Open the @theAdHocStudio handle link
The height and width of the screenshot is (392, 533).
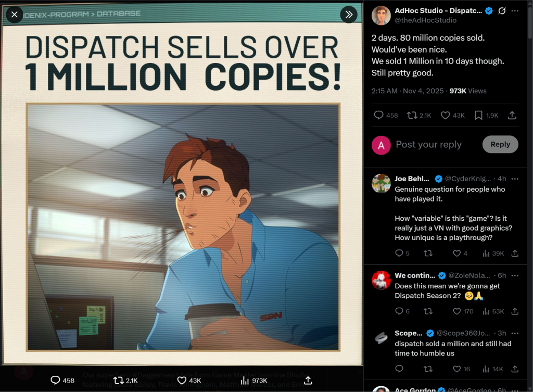click(x=426, y=20)
